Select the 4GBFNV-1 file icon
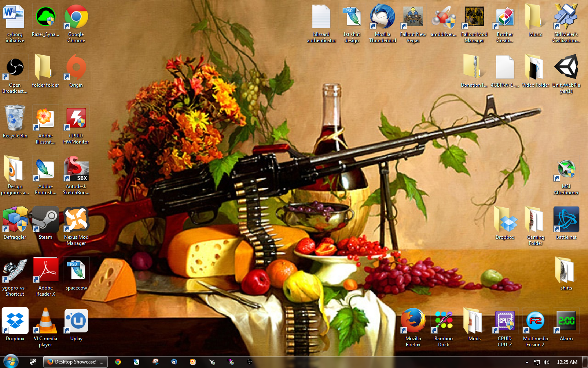Viewport: 588px width, 368px height. click(505, 72)
